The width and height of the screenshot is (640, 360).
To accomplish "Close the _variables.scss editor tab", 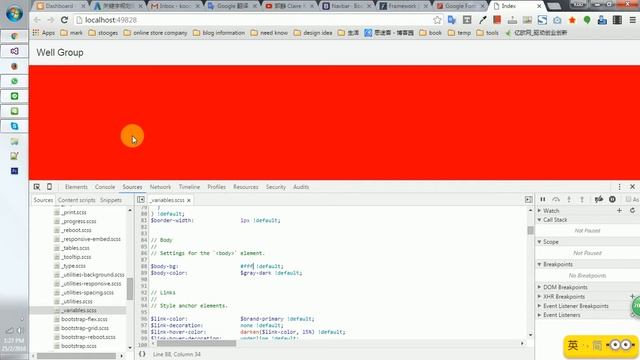I will 189,200.
